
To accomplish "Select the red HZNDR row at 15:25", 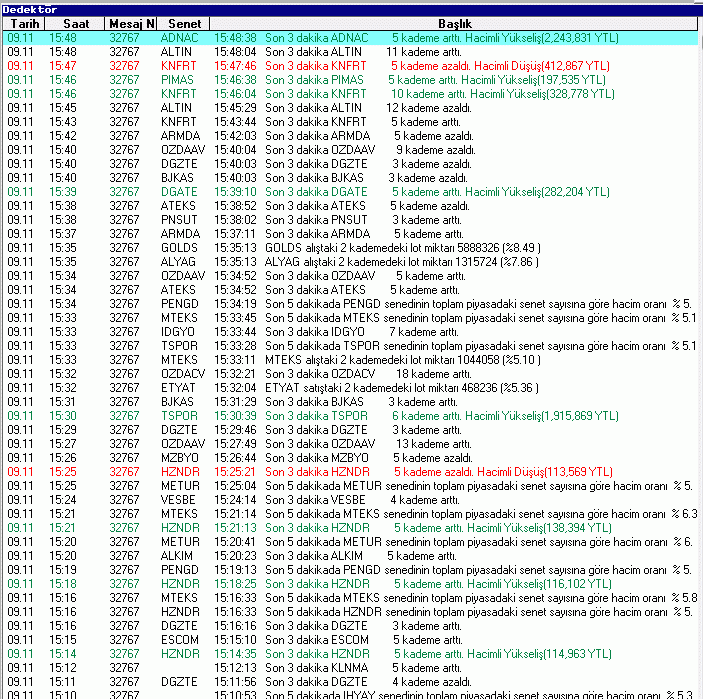I will tap(350, 471).
